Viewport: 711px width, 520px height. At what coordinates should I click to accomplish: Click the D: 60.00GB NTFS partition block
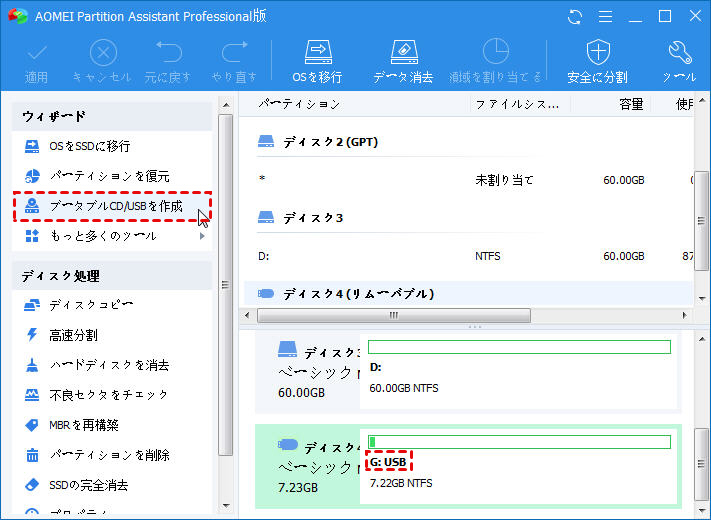click(518, 371)
